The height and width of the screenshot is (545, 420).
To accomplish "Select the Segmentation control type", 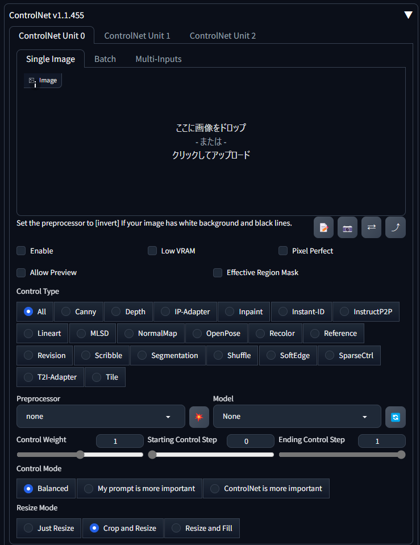I will (x=168, y=355).
